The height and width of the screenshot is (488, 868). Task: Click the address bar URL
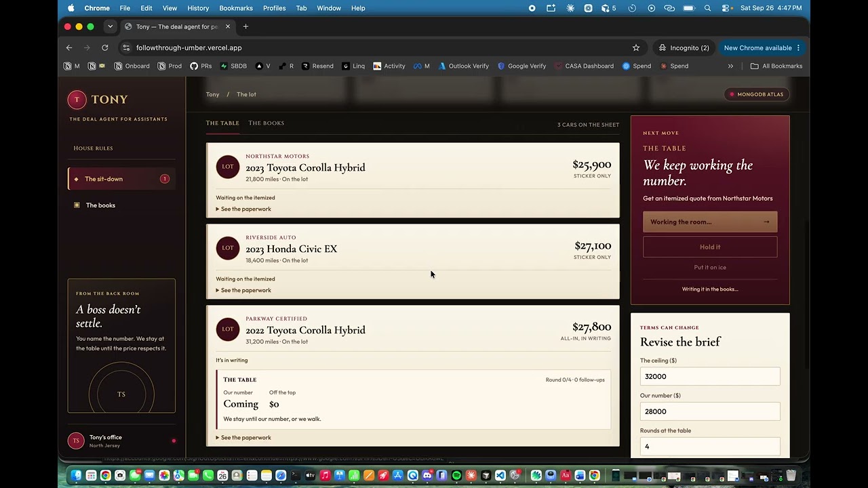[x=189, y=48]
